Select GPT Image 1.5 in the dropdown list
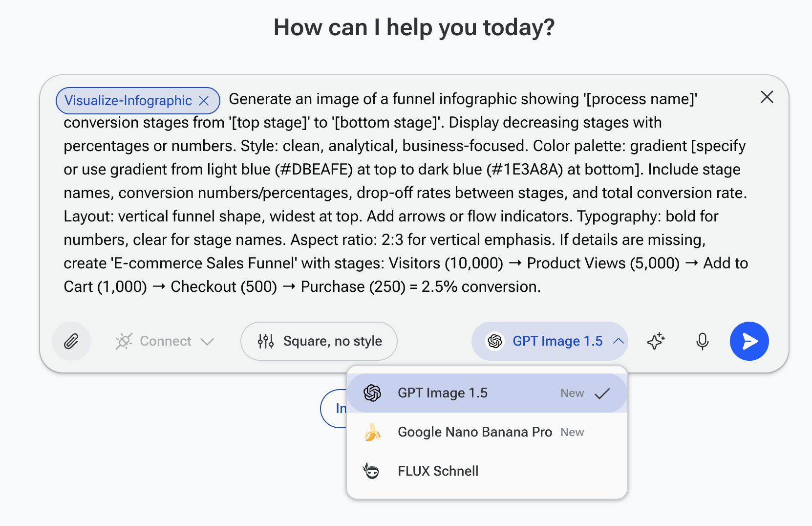This screenshot has height=526, width=812. click(x=487, y=393)
